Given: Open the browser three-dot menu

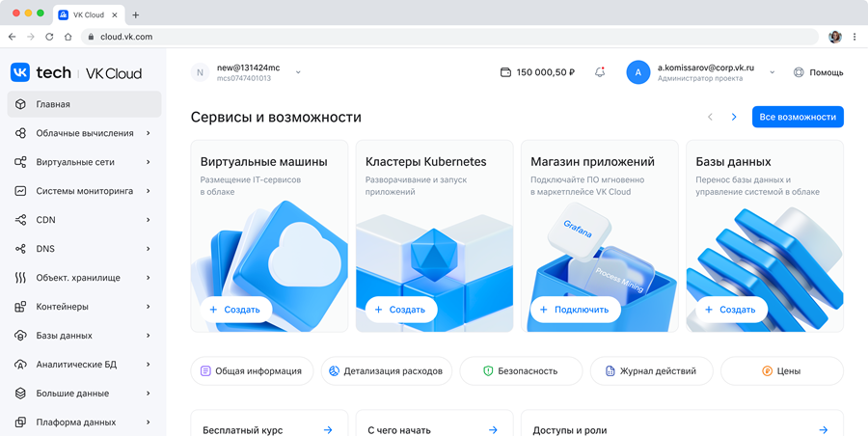Looking at the screenshot, I should click(x=854, y=37).
